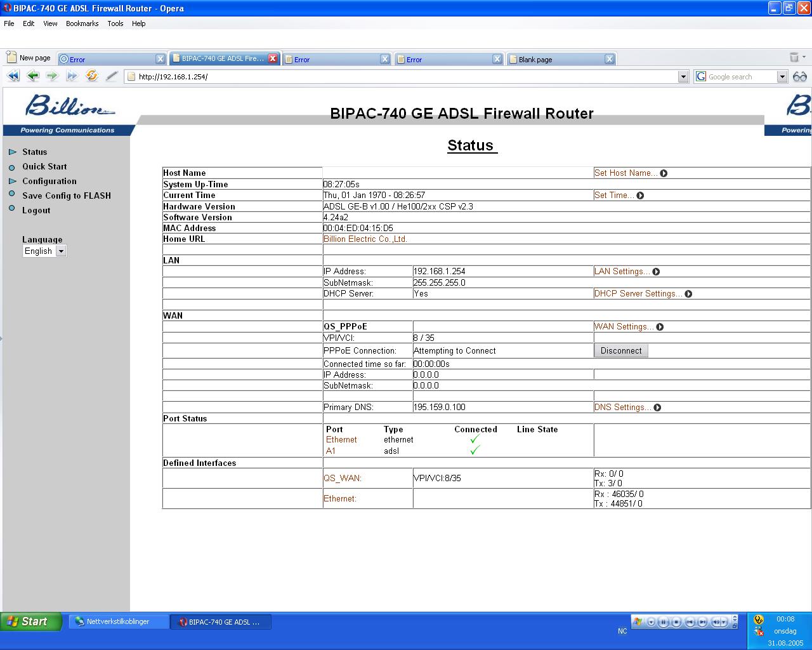The height and width of the screenshot is (650, 812).
Task: Expand the closed tabs trash dropdown arrow
Action: point(804,57)
